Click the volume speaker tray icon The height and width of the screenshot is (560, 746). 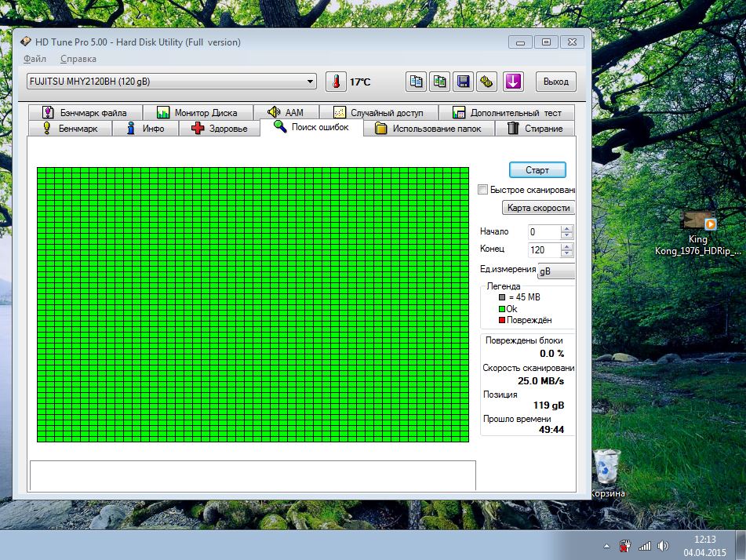(663, 546)
